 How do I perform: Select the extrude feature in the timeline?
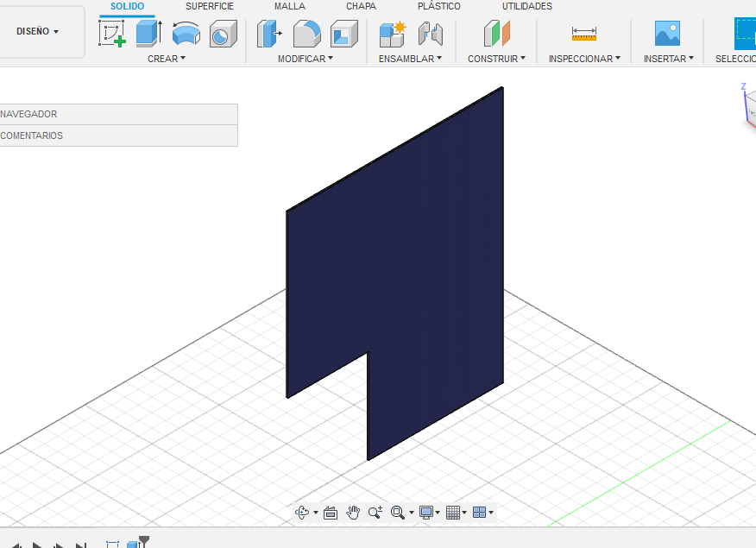132,545
